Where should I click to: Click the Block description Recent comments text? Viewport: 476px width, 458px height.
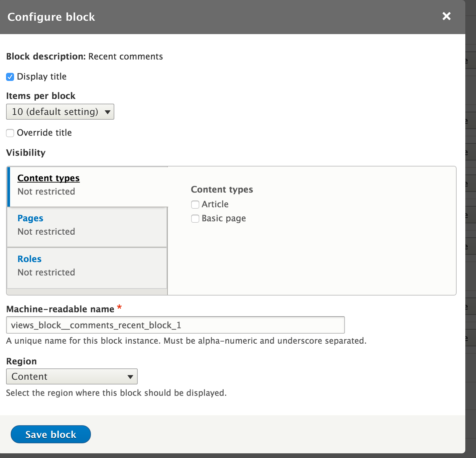click(x=85, y=56)
